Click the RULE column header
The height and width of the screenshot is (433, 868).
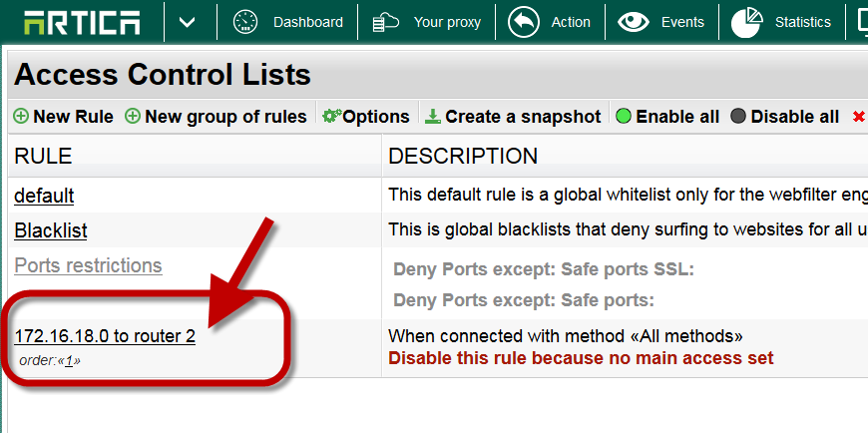[43, 157]
